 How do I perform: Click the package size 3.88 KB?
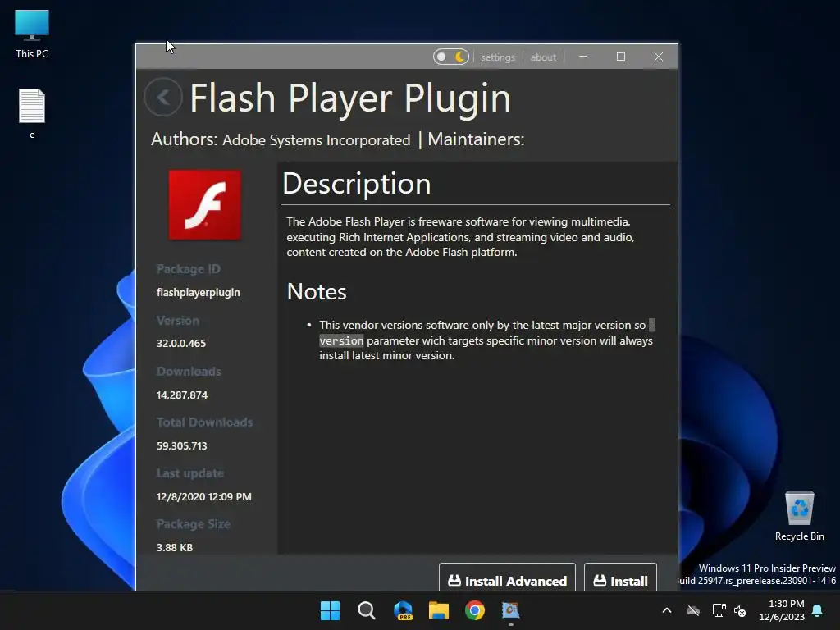pyautogui.click(x=174, y=547)
